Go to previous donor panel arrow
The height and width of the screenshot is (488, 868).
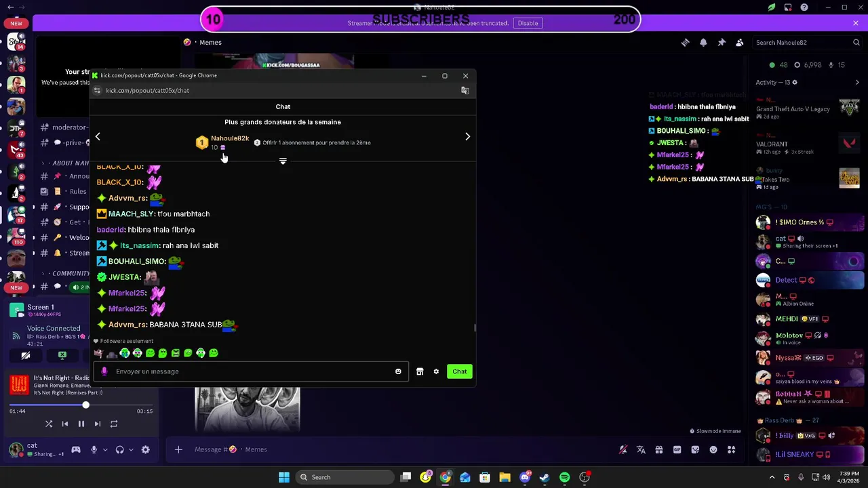98,137
